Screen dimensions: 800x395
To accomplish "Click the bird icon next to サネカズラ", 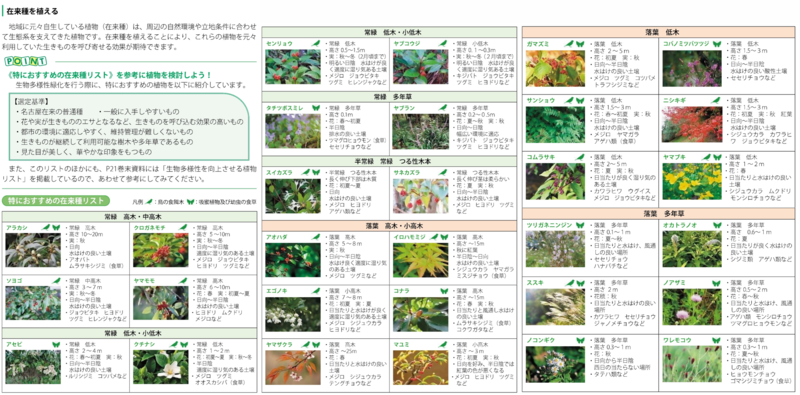I will pos(443,172).
